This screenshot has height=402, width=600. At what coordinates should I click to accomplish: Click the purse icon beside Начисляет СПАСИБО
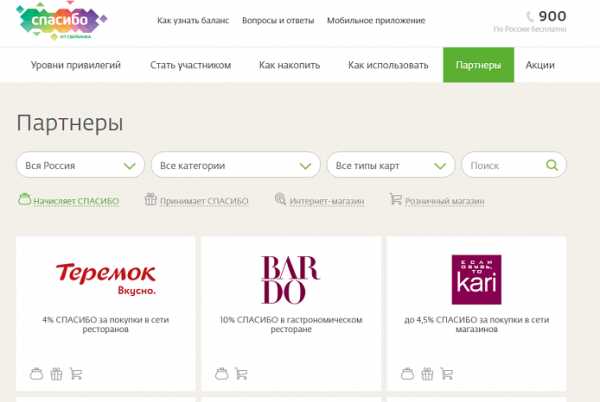click(24, 199)
